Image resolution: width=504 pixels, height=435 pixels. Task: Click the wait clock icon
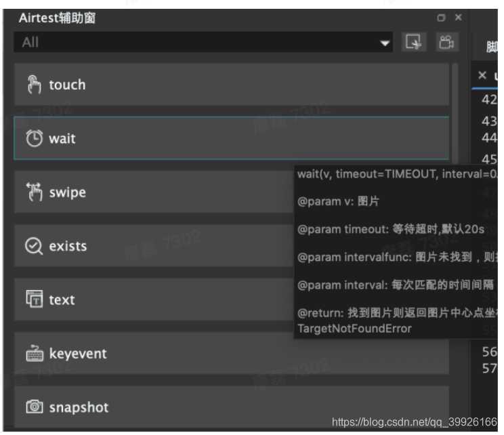click(34, 138)
